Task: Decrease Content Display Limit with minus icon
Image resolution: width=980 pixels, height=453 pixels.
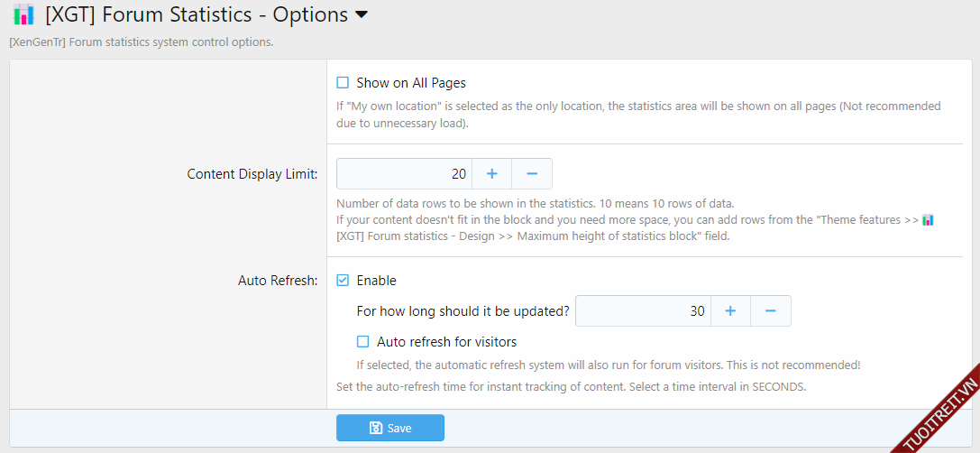Action: [532, 174]
